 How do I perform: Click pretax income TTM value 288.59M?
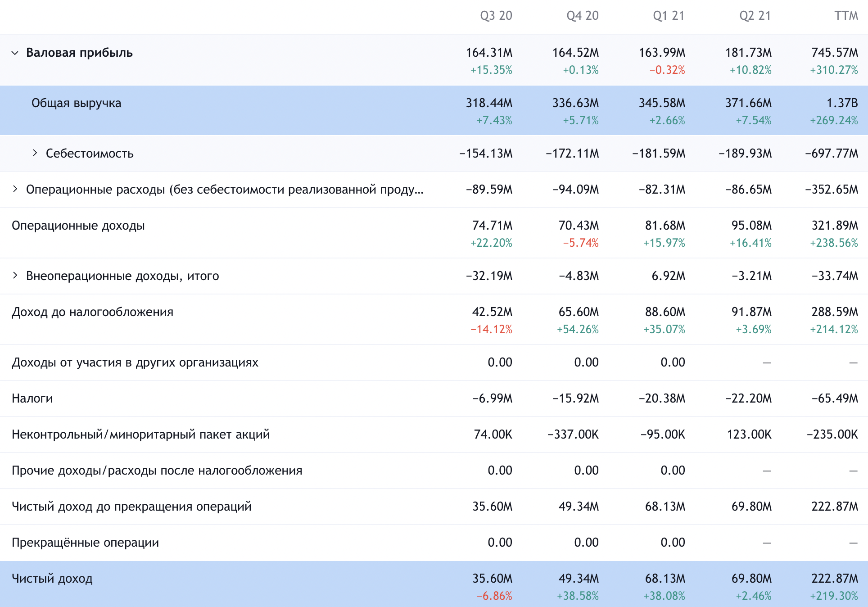[x=835, y=312]
